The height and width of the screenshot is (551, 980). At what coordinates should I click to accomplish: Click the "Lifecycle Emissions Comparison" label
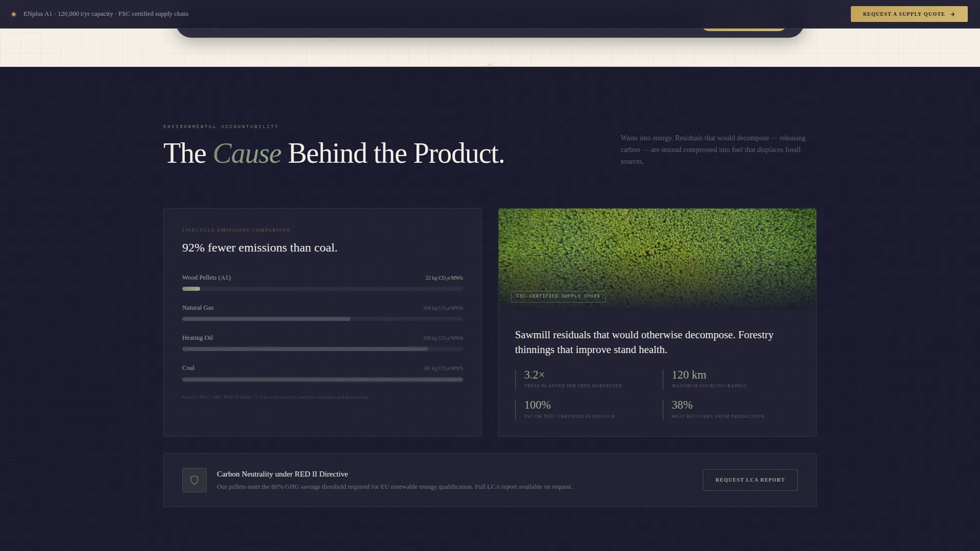coord(236,230)
